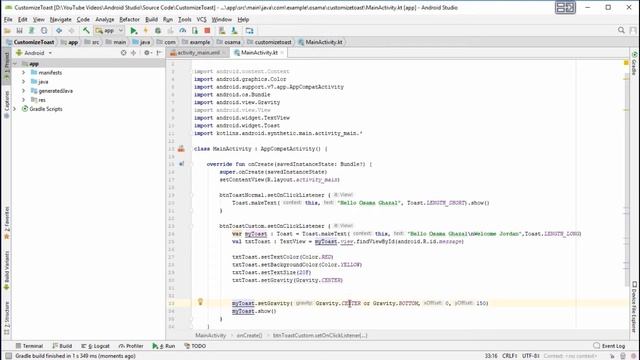The height and width of the screenshot is (360, 640).
Task: Expand the Gradle Scripts node
Action: coord(15,109)
